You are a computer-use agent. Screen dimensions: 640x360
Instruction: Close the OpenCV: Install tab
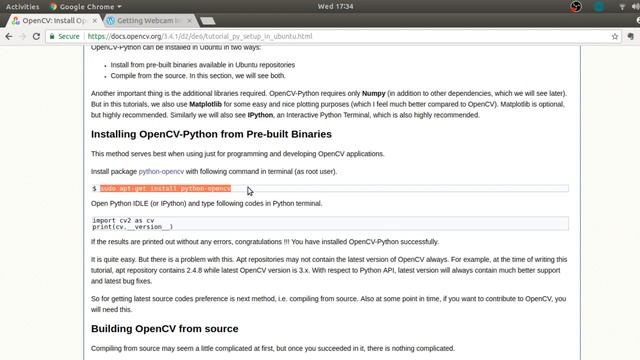pyautogui.click(x=95, y=20)
